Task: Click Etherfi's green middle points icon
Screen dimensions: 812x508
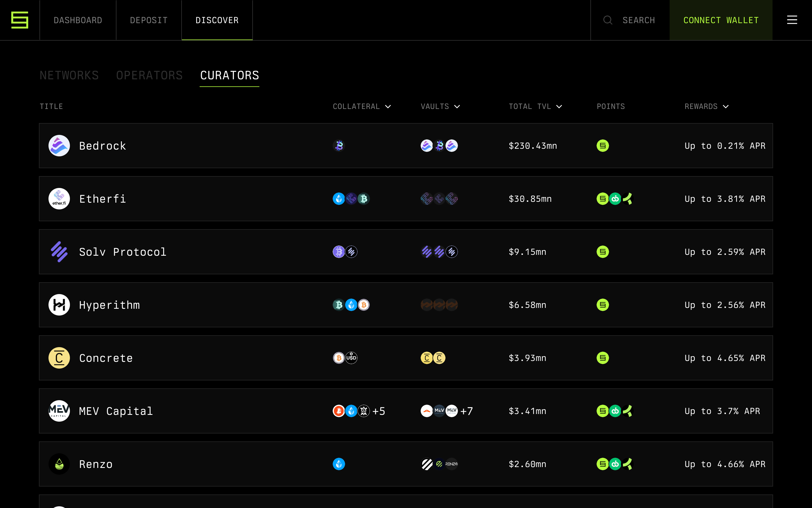Action: tap(615, 199)
